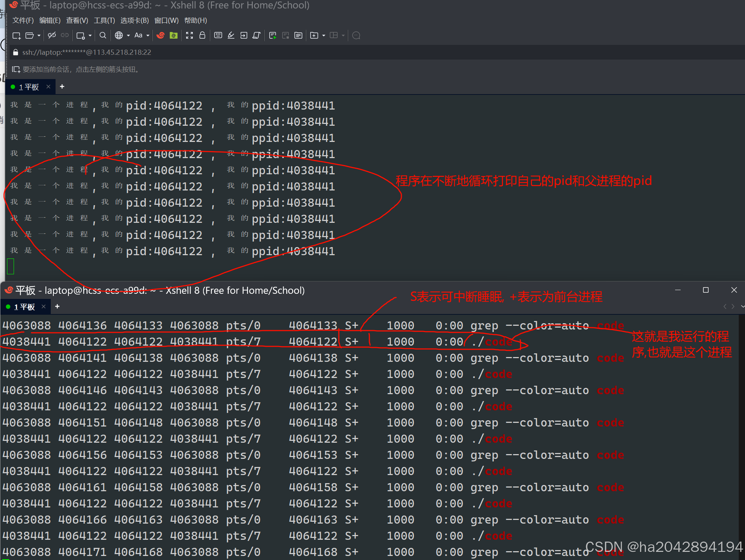Click the add current session arrow icon
Screen dimensions: 745x560
coord(16,69)
